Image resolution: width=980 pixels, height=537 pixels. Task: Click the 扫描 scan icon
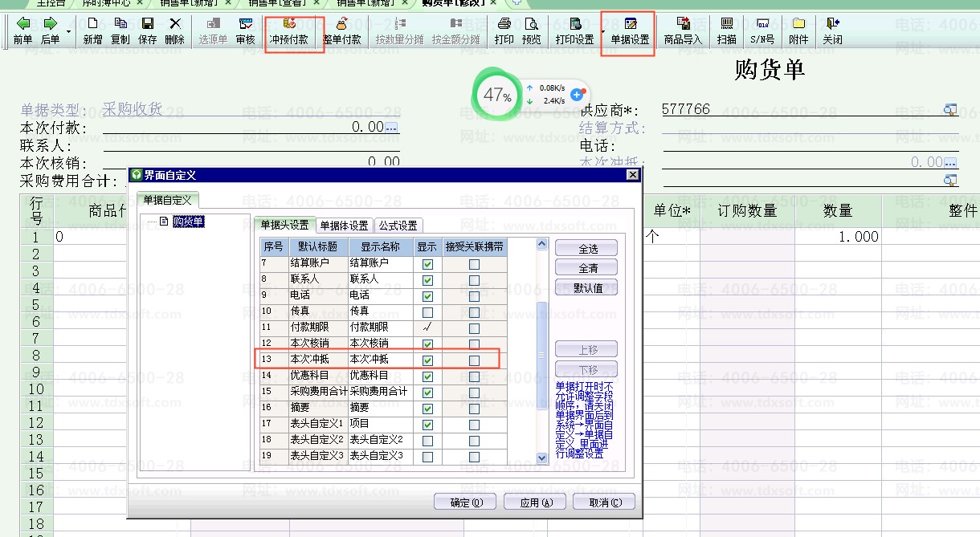point(726,30)
